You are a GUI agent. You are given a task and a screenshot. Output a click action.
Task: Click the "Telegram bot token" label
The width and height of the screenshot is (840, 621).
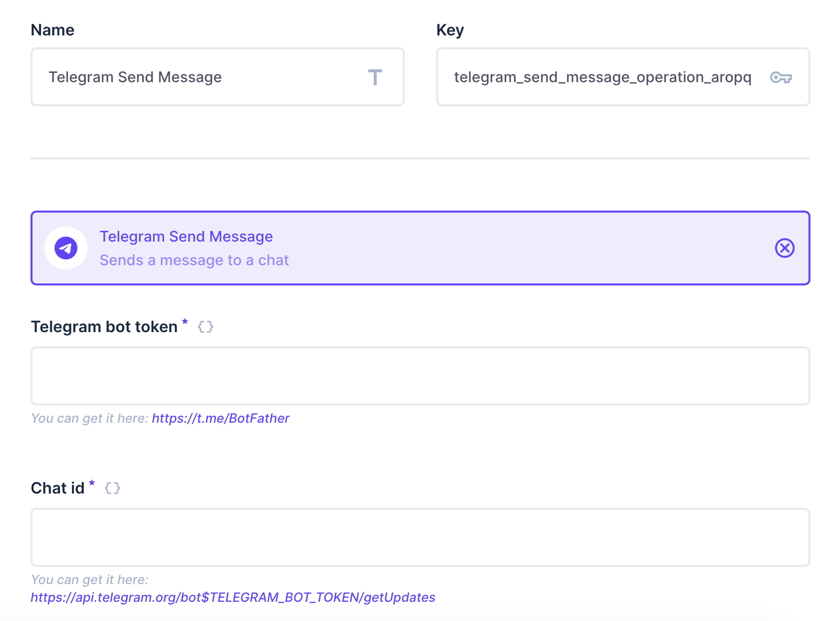[x=104, y=327]
